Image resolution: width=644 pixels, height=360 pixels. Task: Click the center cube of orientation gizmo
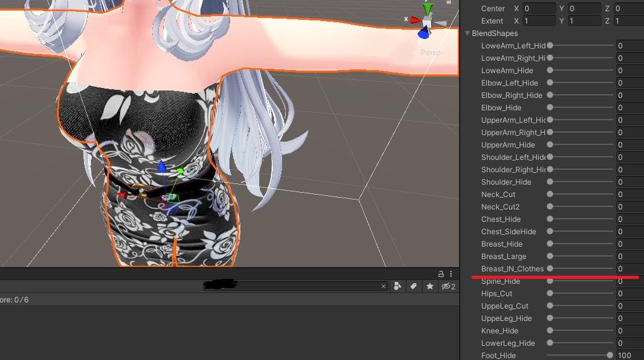(428, 21)
